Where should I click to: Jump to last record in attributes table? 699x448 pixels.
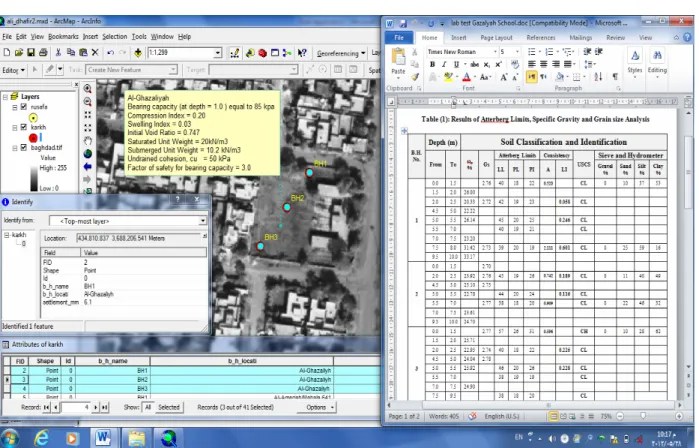click(x=104, y=407)
